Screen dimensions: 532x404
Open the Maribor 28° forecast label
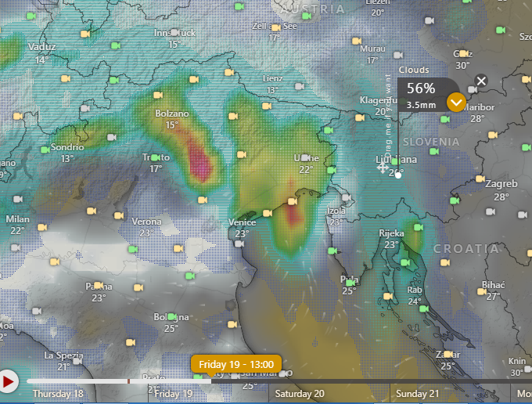(x=478, y=113)
